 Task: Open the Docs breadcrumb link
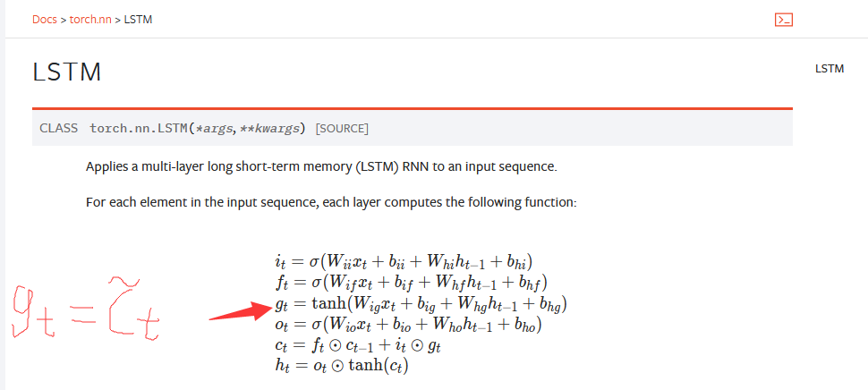point(44,19)
